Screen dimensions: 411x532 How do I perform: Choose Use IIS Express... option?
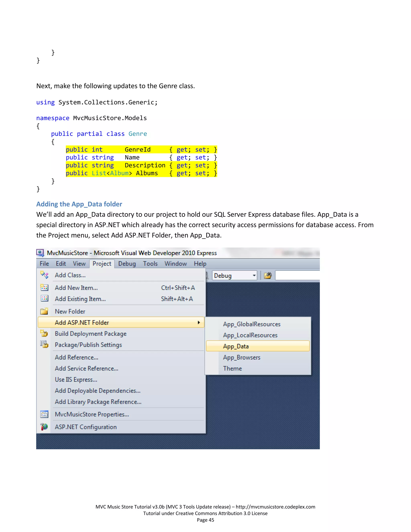coord(76,379)
